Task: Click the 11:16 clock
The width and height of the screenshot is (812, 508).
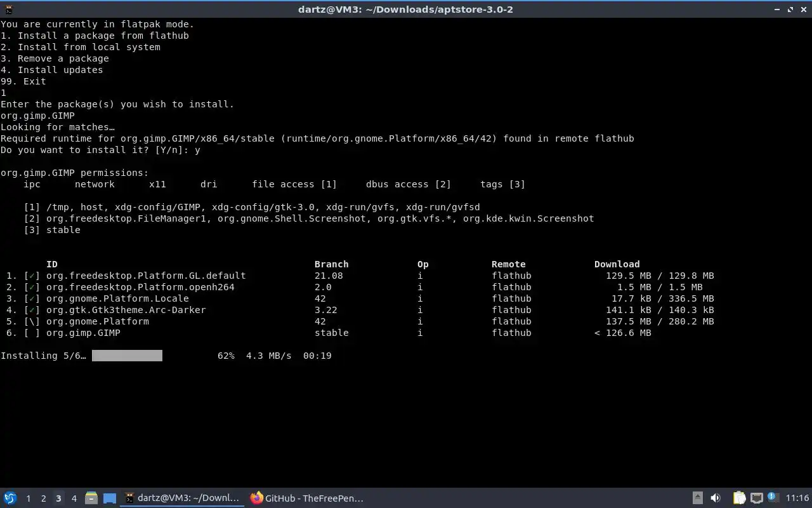Action: (x=797, y=498)
